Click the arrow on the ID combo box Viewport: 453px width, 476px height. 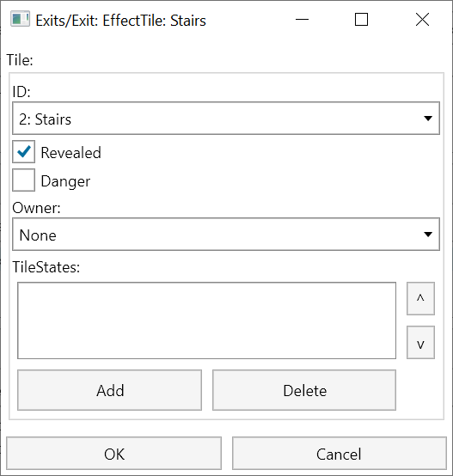click(428, 119)
